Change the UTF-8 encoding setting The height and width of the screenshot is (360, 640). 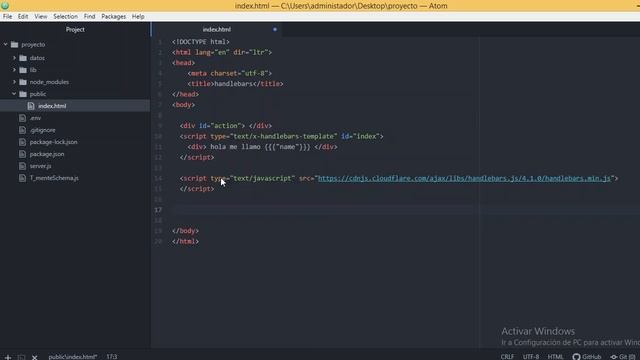point(531,357)
